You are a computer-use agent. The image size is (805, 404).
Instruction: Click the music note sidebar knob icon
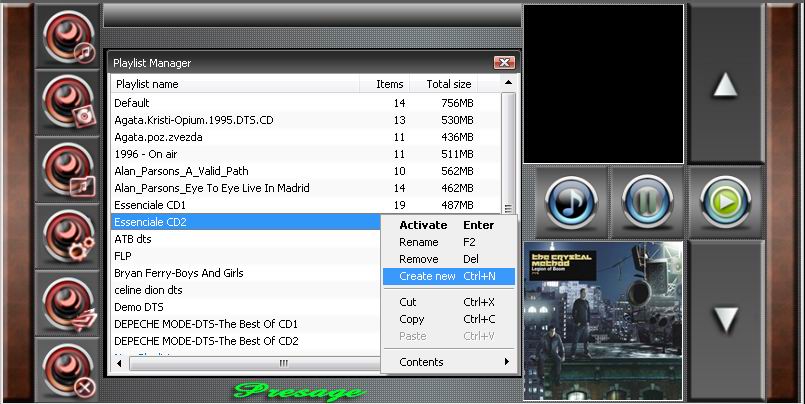[x=69, y=36]
